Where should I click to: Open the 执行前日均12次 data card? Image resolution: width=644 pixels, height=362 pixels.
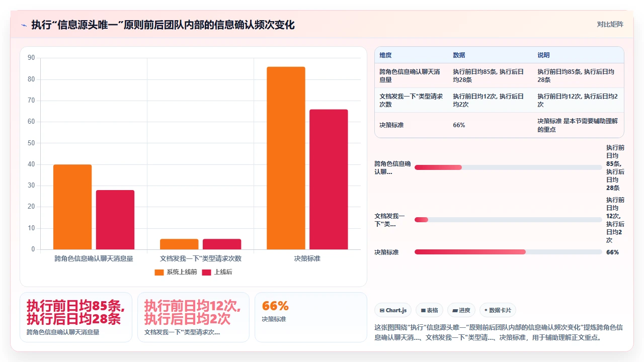[193, 317]
